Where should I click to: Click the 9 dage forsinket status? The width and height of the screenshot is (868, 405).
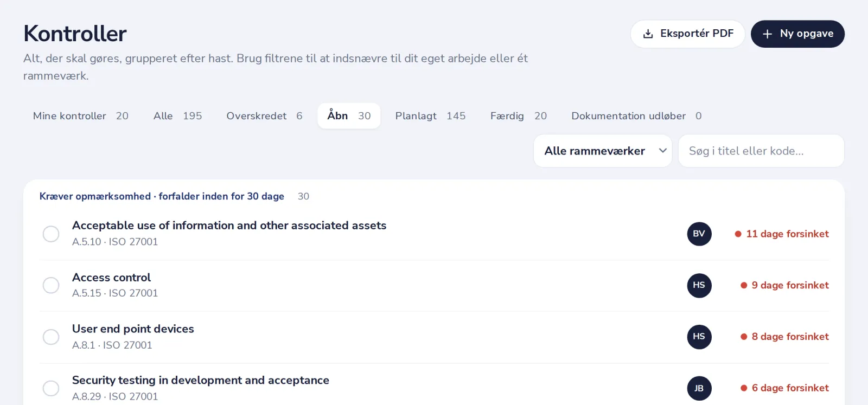tap(784, 286)
